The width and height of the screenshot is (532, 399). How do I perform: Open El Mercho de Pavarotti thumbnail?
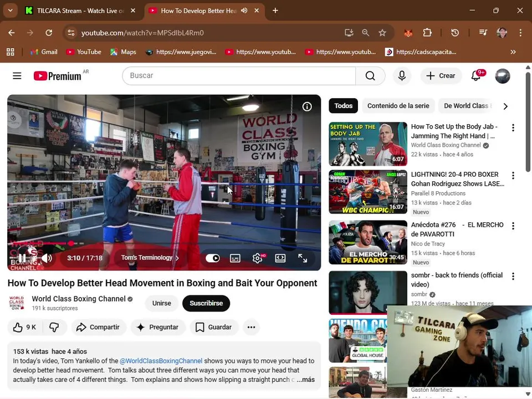tap(368, 242)
